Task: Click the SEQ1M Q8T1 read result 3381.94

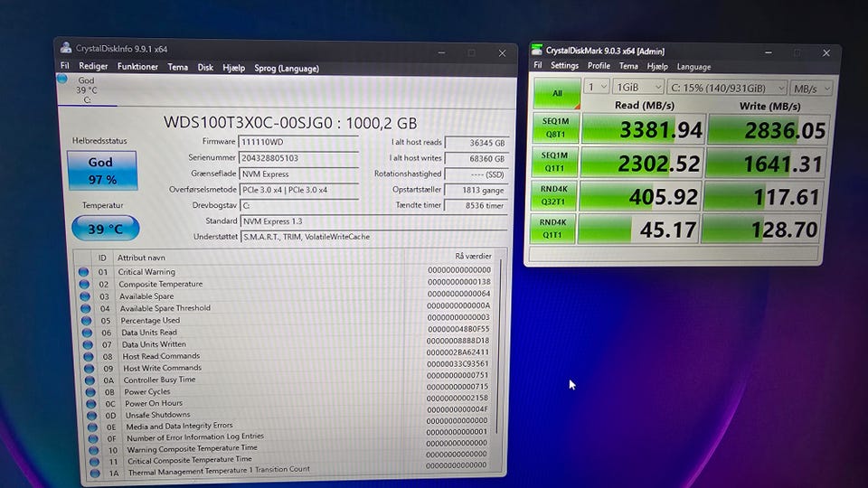Action: tap(643, 129)
